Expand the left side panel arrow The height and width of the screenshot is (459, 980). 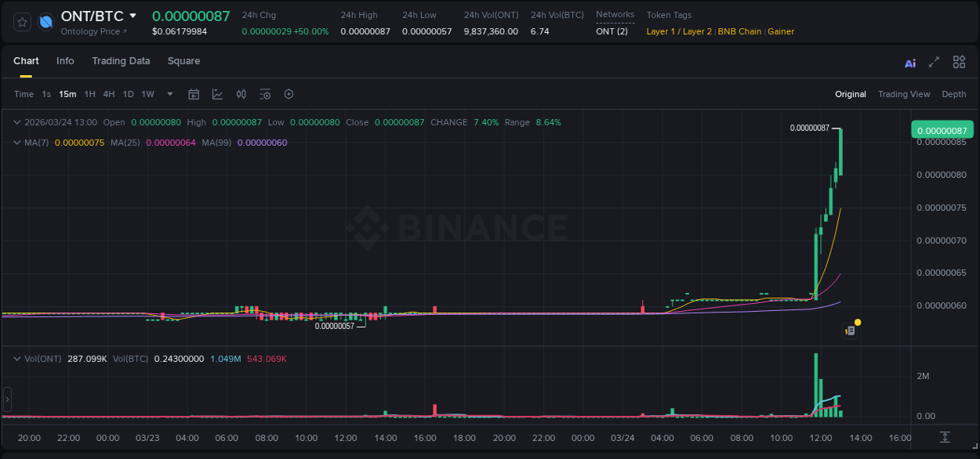tap(6, 400)
